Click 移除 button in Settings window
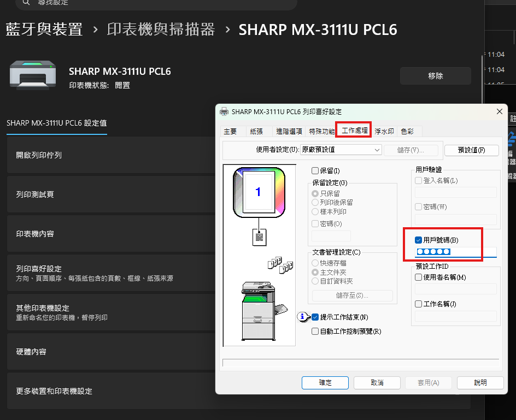This screenshot has height=420, width=516. pyautogui.click(x=435, y=76)
